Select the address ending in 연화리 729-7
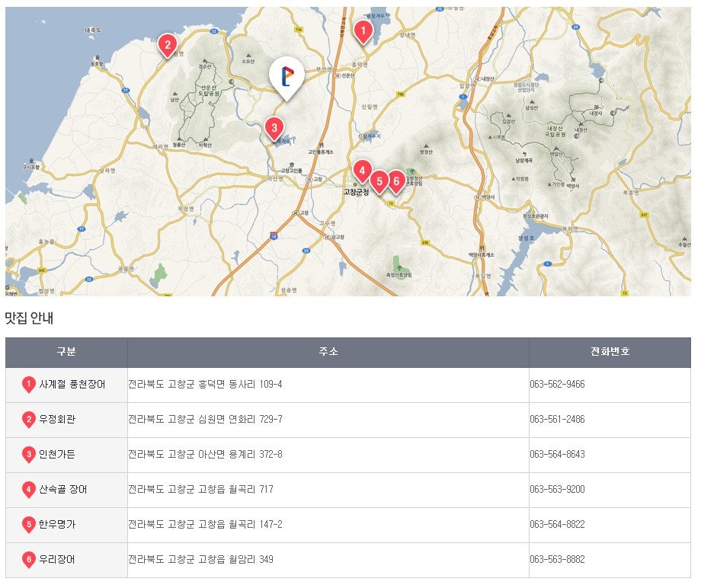This screenshot has height=588, width=701. pos(205,420)
